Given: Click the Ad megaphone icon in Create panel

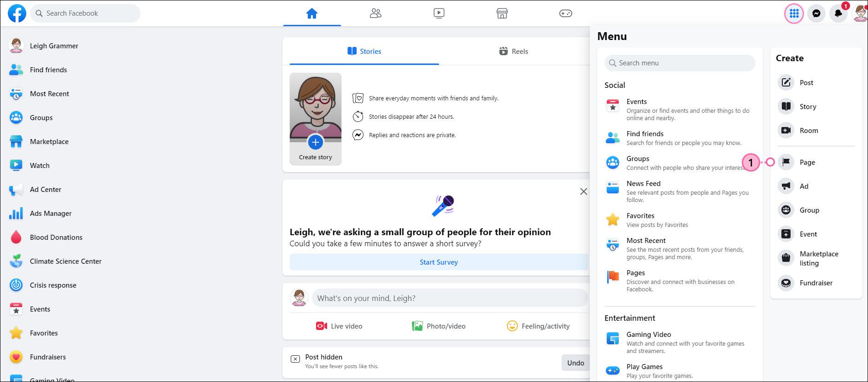Looking at the screenshot, I should [786, 186].
